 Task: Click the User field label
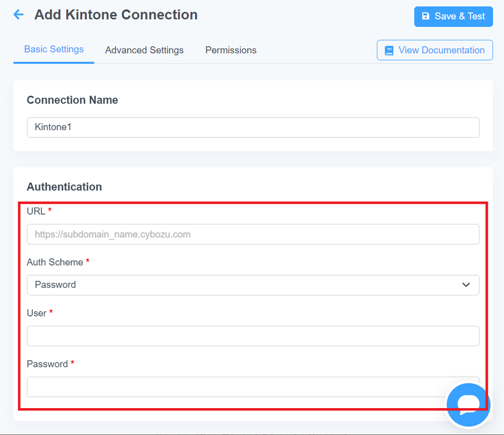(x=37, y=313)
